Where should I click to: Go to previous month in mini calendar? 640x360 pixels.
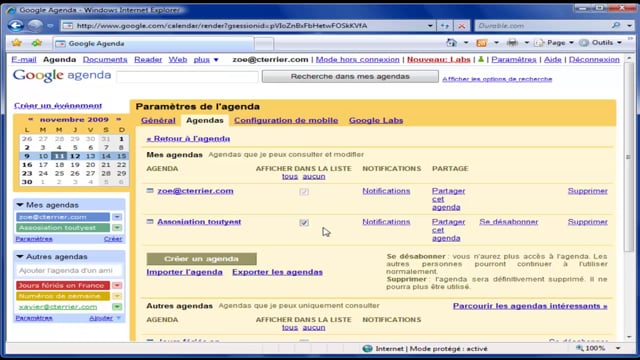click(30, 119)
